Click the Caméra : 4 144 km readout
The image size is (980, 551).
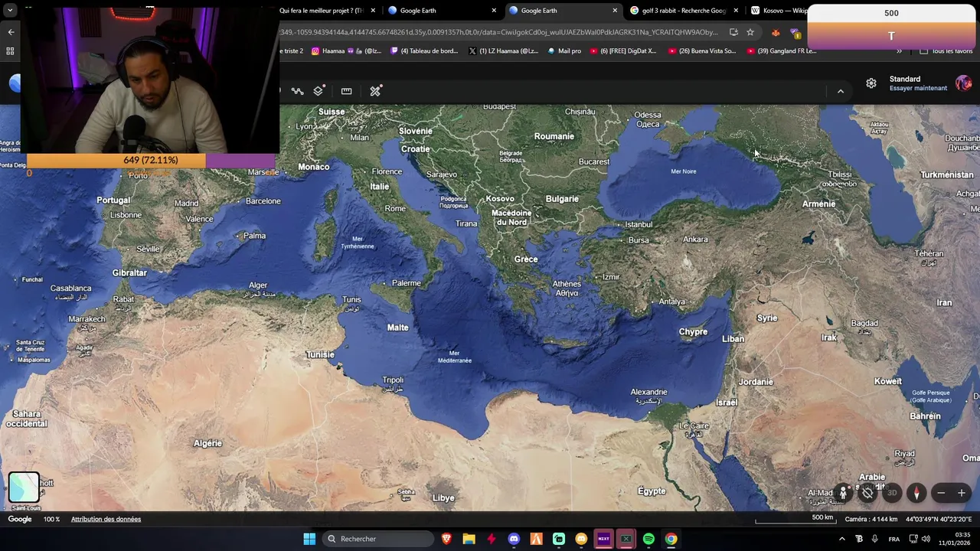pos(871,519)
